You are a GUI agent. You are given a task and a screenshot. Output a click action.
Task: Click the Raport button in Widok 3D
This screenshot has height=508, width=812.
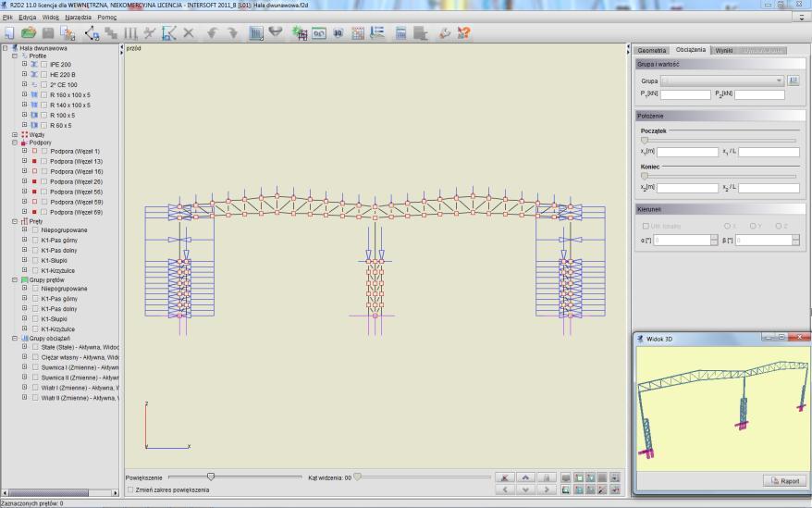[x=784, y=480]
